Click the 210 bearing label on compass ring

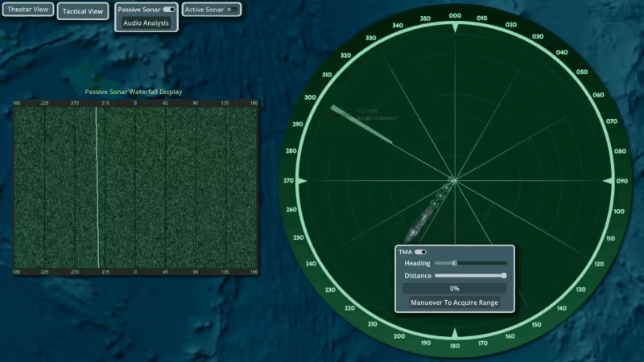tap(373, 324)
